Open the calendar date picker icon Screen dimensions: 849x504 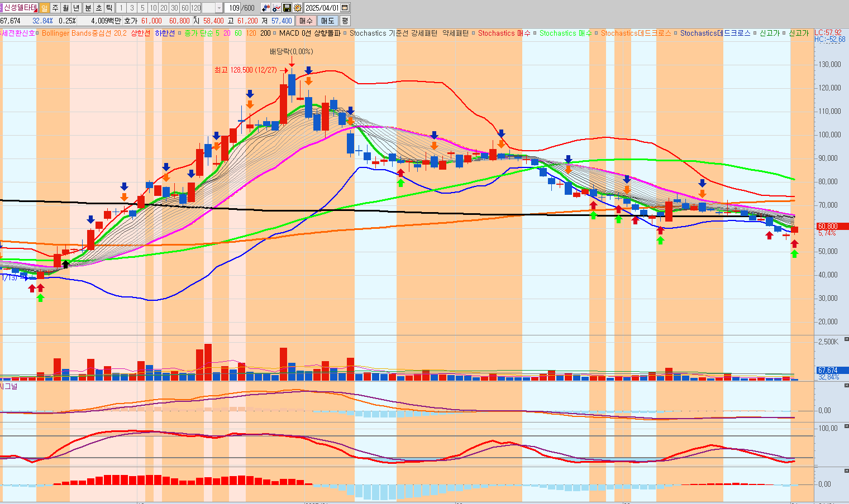click(345, 8)
